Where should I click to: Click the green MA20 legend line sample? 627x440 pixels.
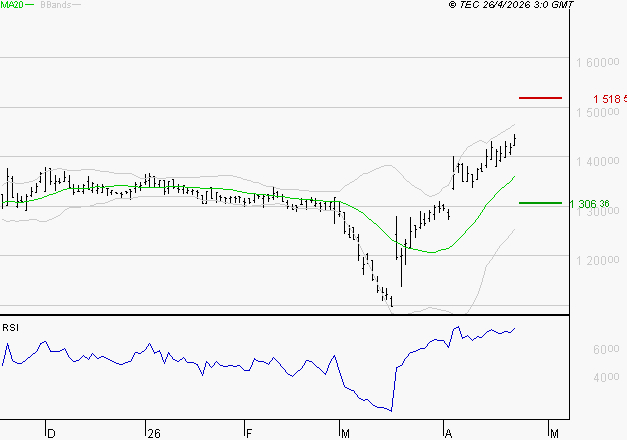pyautogui.click(x=30, y=5)
